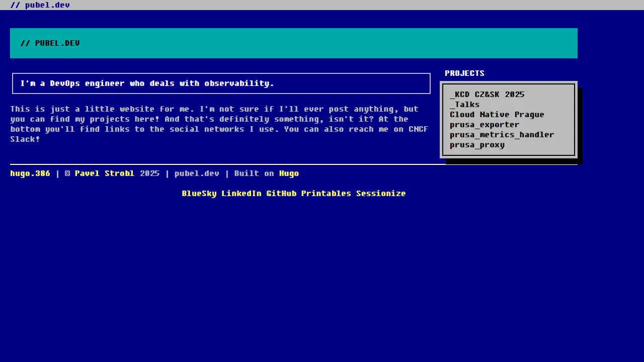The image size is (644, 362).
Task: Click pubel.dev in the footer bar
Action: (196, 173)
